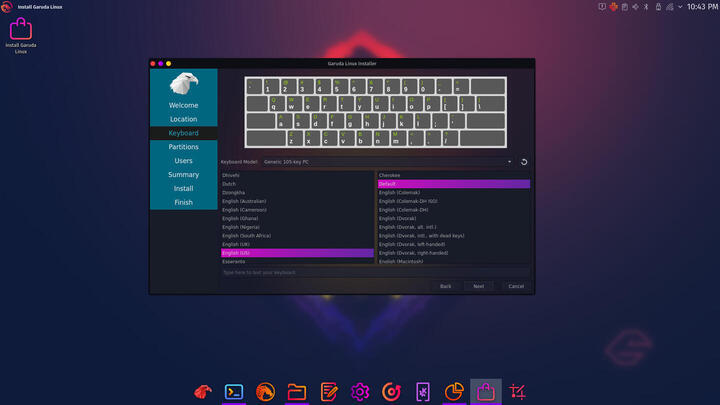Open the Install Garuda Linux desktop icon

point(21,36)
